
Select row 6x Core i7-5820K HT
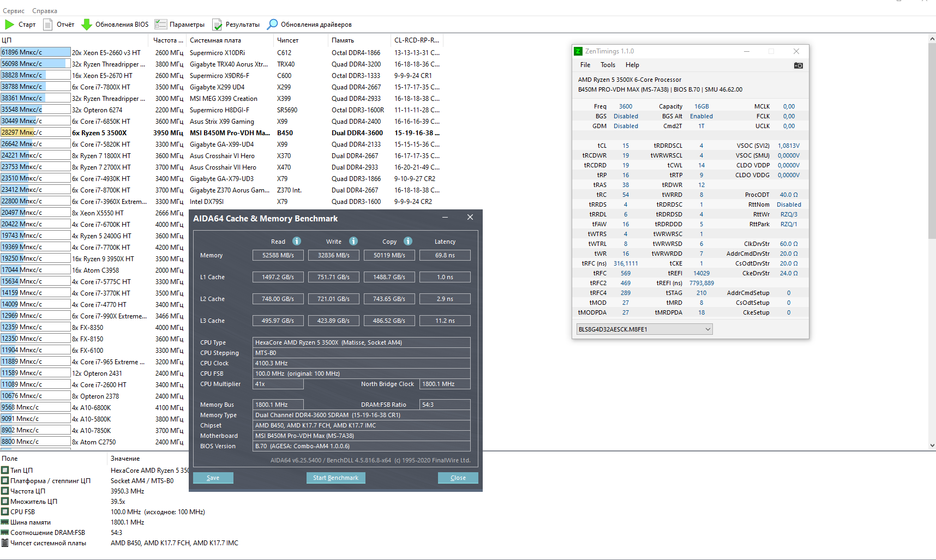coord(220,144)
